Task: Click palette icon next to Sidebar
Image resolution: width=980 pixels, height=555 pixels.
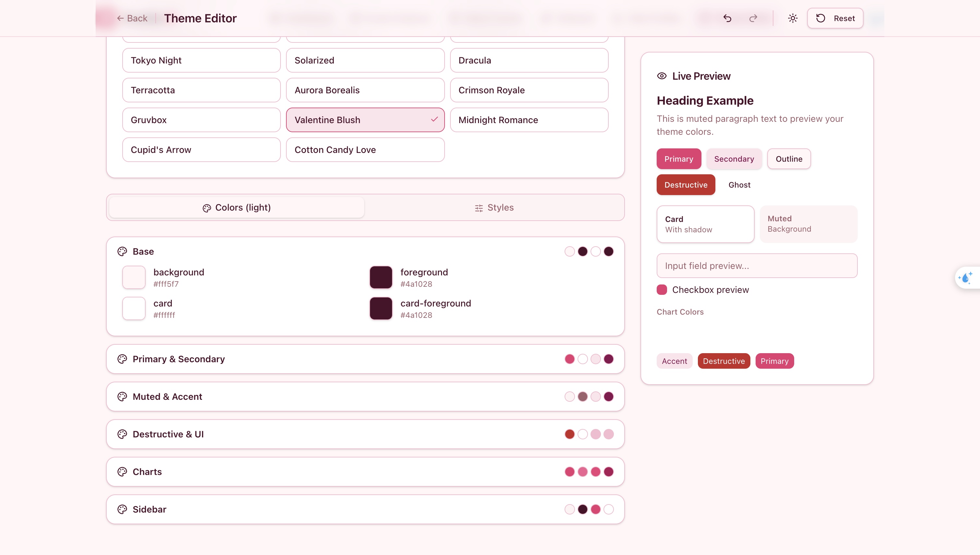Action: pos(122,509)
